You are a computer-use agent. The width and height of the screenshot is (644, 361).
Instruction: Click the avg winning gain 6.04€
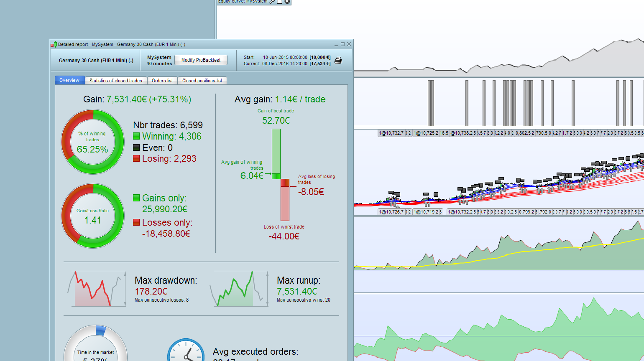click(252, 176)
